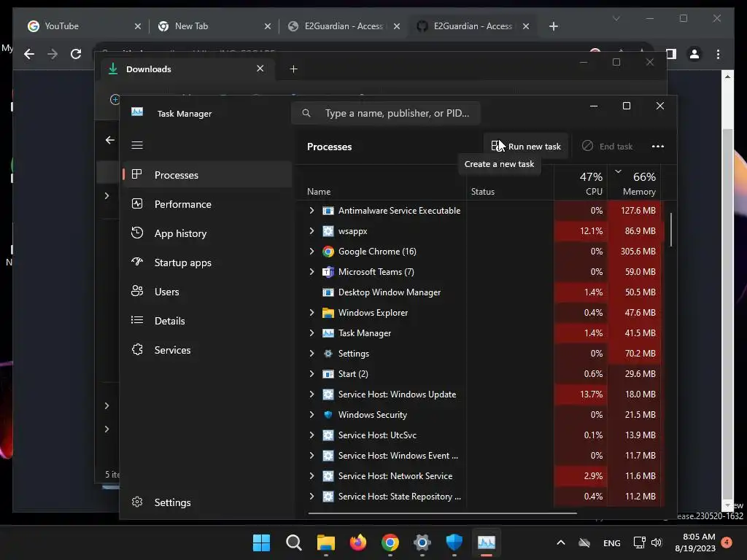The width and height of the screenshot is (747, 560).
Task: Sort processes by the Name column
Action: pos(382,183)
